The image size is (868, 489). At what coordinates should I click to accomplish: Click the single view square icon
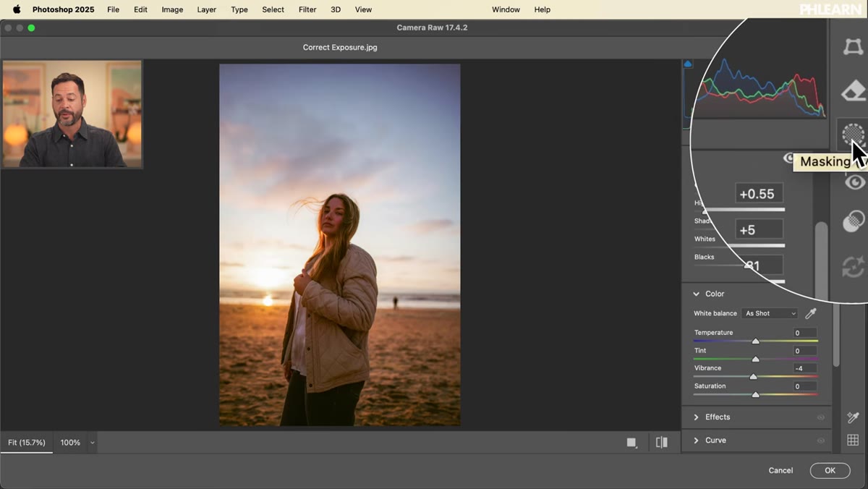point(631,442)
